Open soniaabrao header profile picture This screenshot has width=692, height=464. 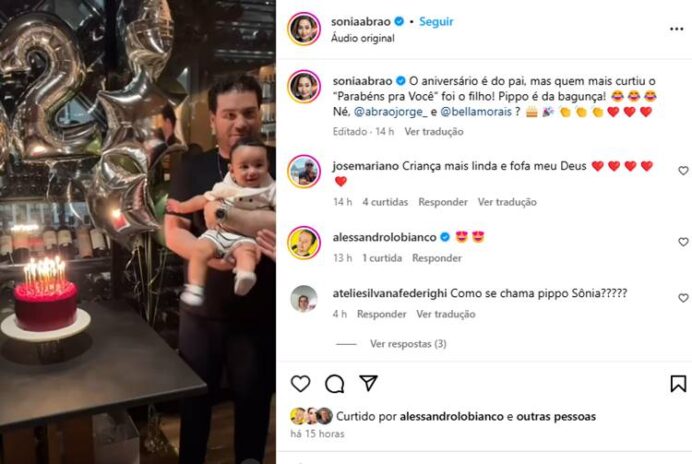304,29
